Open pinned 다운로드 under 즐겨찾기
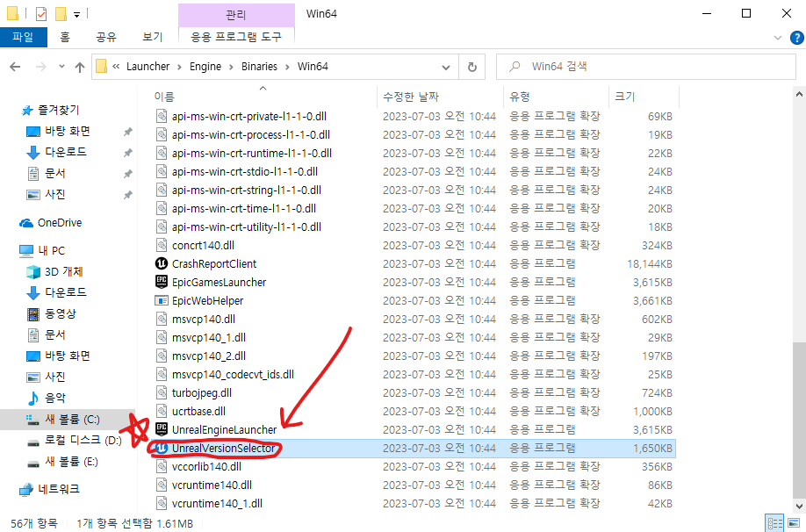Image resolution: width=806 pixels, height=532 pixels. click(56, 152)
